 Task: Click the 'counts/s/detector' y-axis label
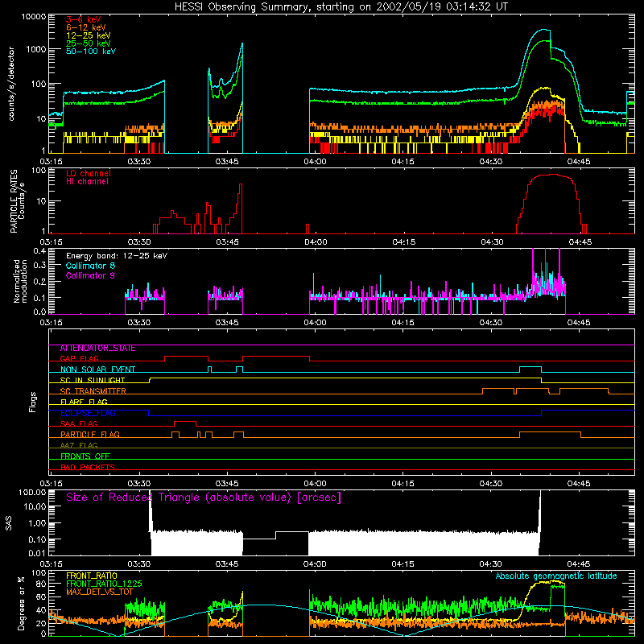pos(11,84)
